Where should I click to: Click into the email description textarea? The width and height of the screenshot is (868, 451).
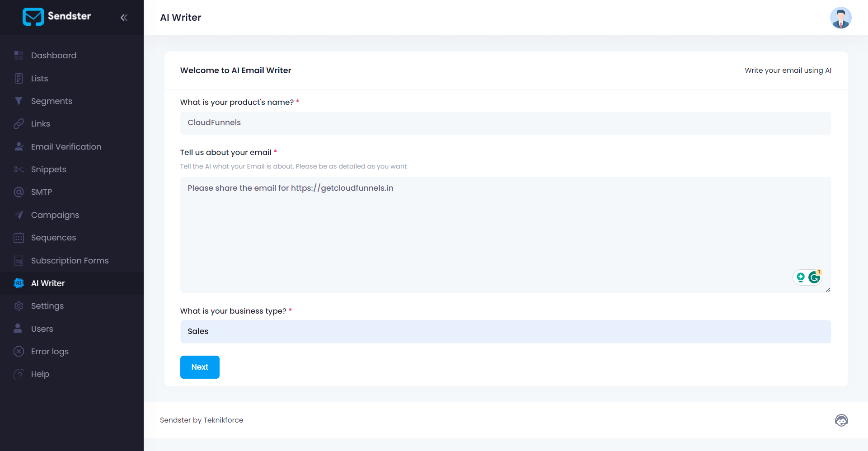pos(506,235)
